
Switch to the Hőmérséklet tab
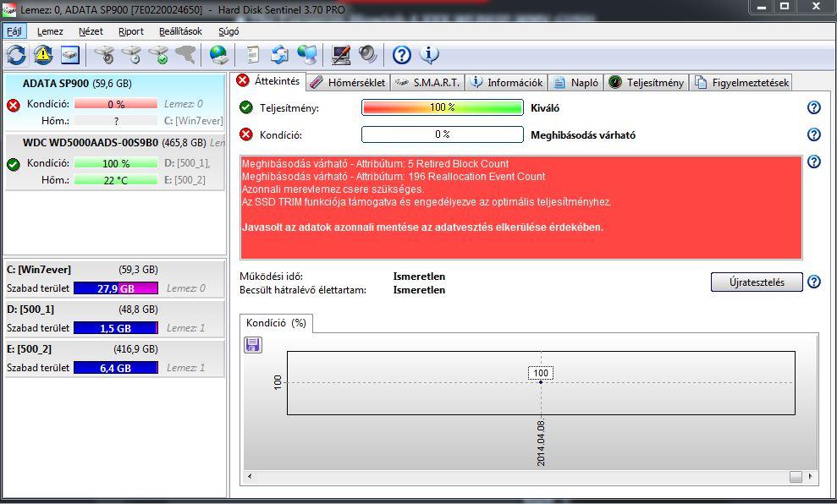[x=349, y=83]
